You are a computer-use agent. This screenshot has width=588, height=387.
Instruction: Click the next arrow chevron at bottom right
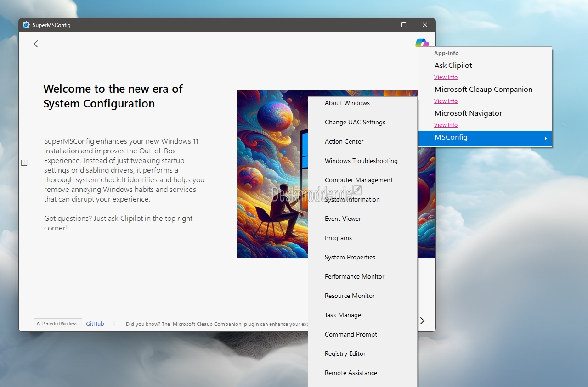click(x=422, y=320)
